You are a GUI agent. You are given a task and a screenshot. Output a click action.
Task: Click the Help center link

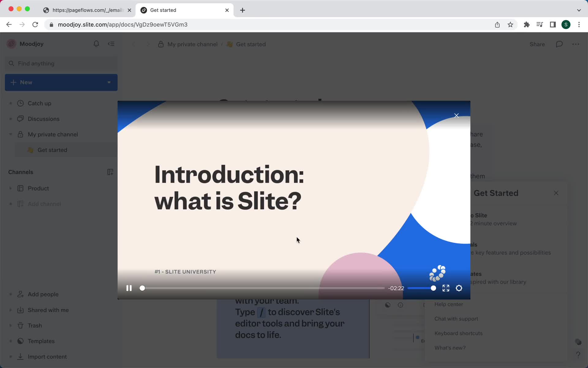449,304
